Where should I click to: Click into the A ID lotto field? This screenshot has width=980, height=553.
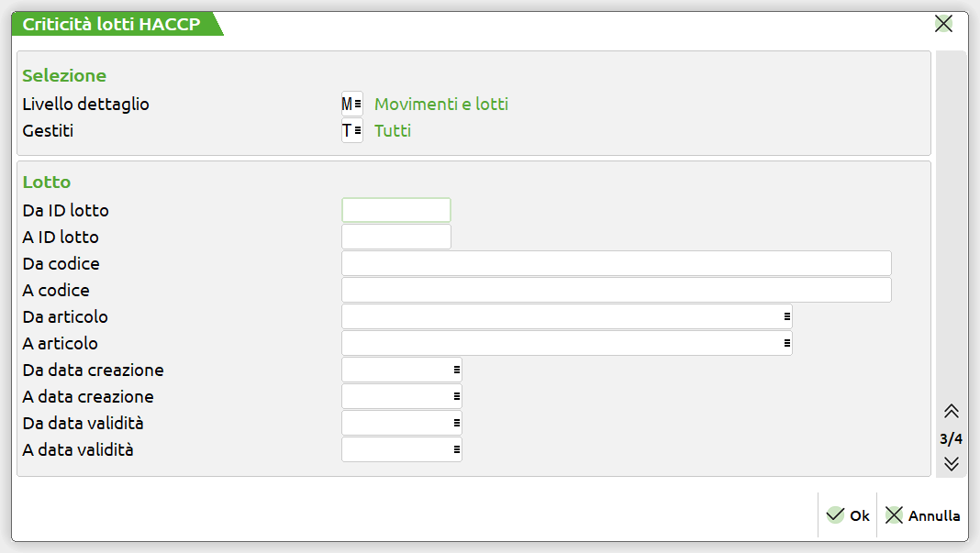(395, 237)
